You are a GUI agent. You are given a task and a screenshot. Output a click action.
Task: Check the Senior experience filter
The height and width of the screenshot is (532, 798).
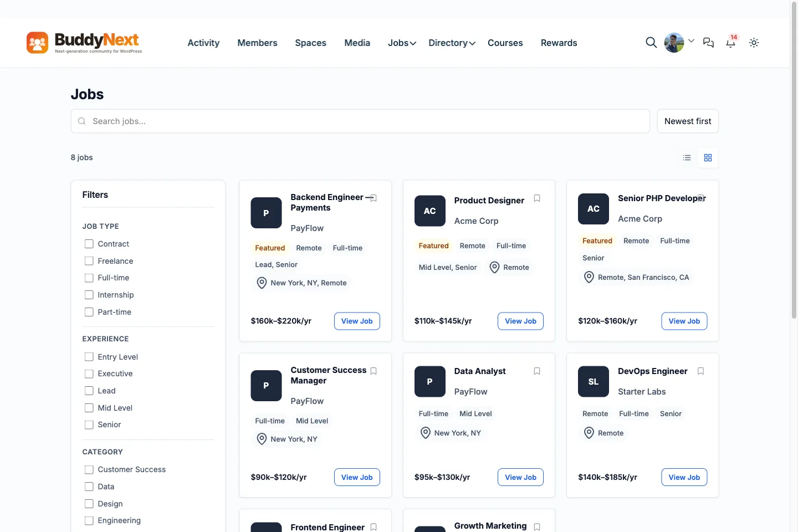pos(89,424)
